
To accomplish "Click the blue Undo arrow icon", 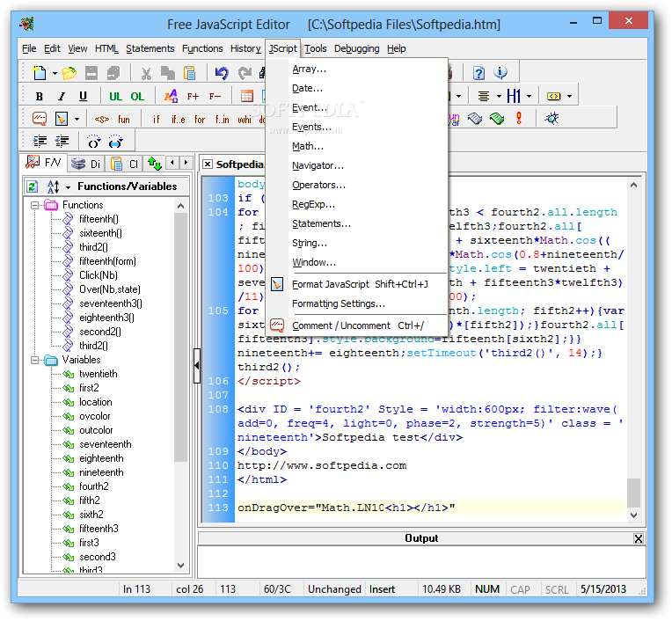I will [x=221, y=73].
